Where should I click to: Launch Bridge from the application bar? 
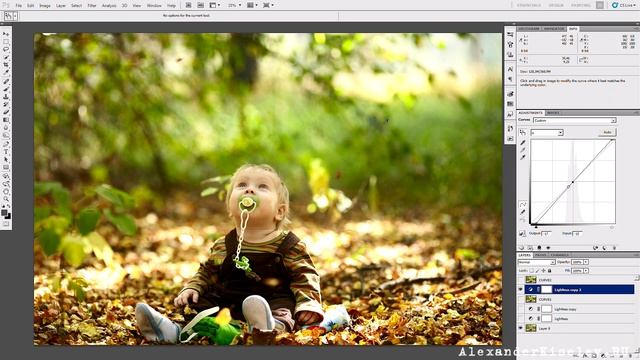(x=189, y=5)
